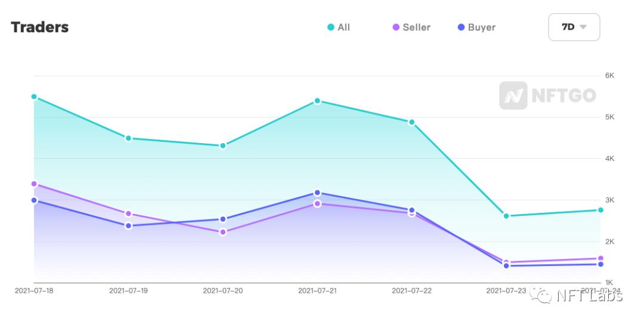Click the 2021-07-20 x-axis date label
644x322 pixels.
[223, 291]
